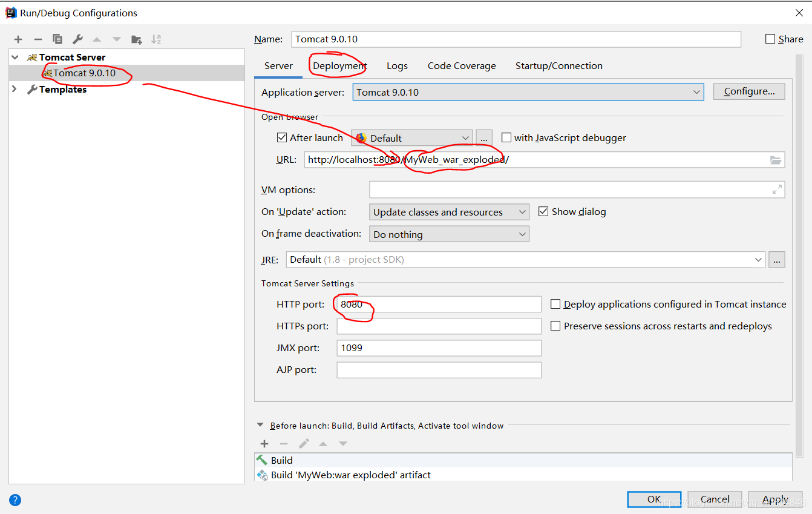Open help question mark icon
Screen dimensions: 812x514
tap(15, 500)
